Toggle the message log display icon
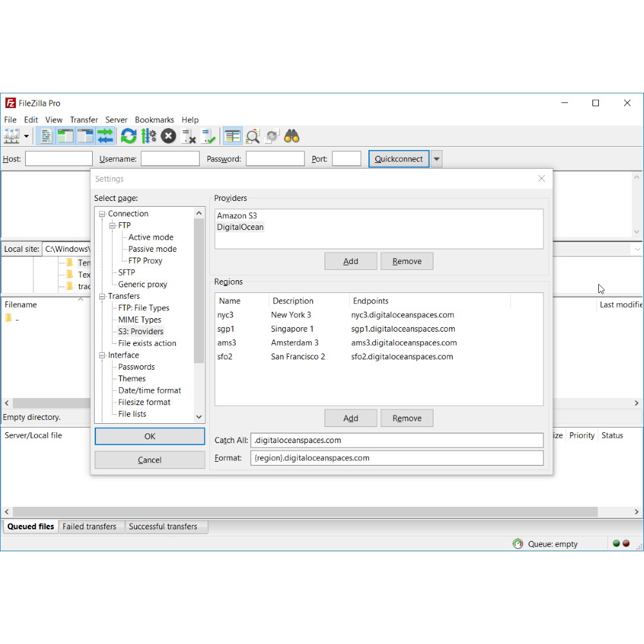 click(46, 136)
